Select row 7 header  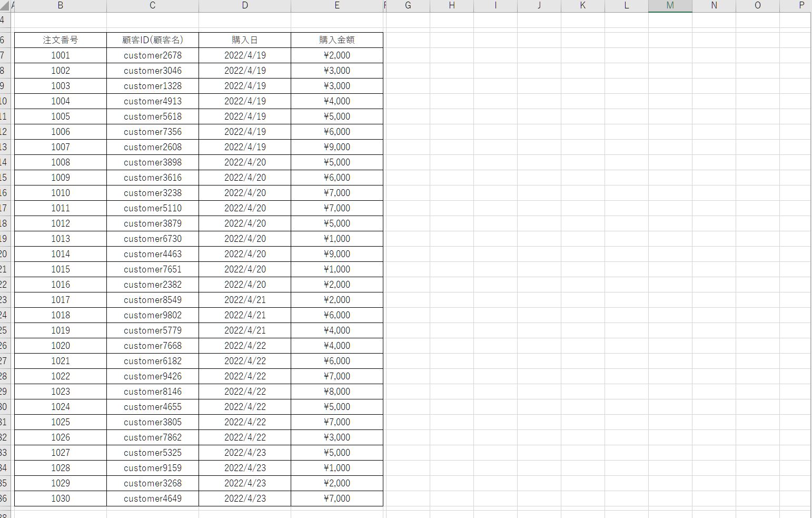pyautogui.click(x=3, y=55)
